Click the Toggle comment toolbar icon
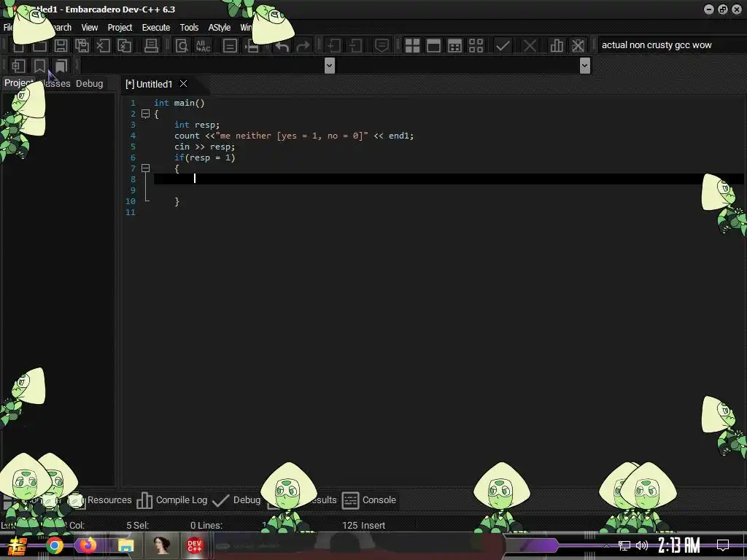 pyautogui.click(x=382, y=46)
